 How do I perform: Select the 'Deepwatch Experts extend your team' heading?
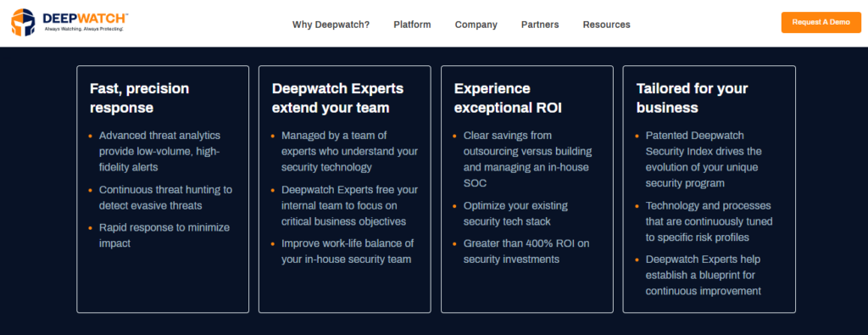pyautogui.click(x=337, y=98)
